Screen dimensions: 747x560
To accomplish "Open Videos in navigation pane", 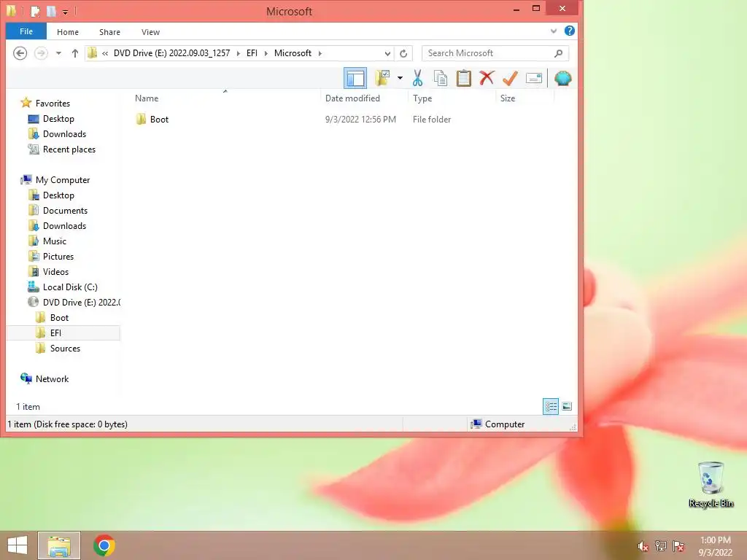I will click(55, 271).
